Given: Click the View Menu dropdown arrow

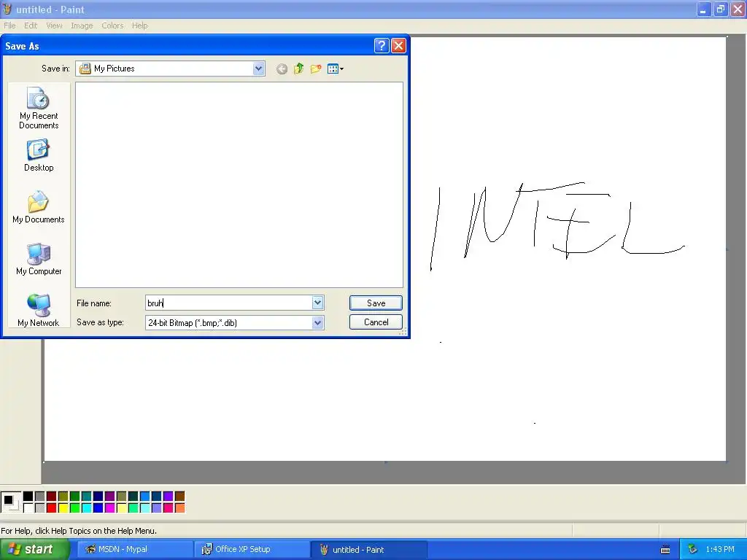Looking at the screenshot, I should (341, 69).
